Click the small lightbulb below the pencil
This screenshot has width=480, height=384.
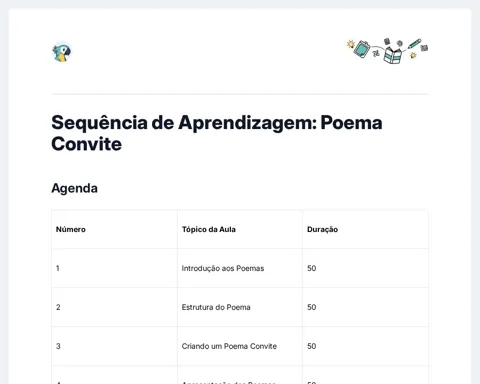click(413, 55)
